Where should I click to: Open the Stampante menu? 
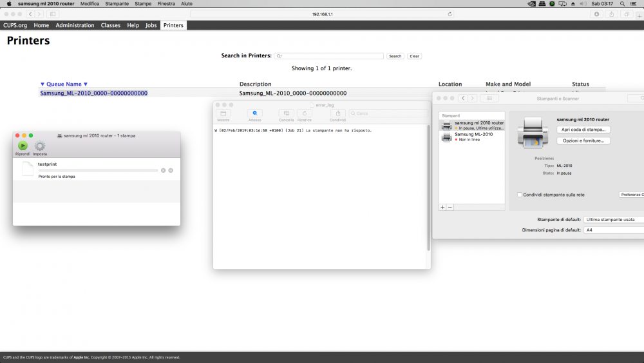[117, 4]
